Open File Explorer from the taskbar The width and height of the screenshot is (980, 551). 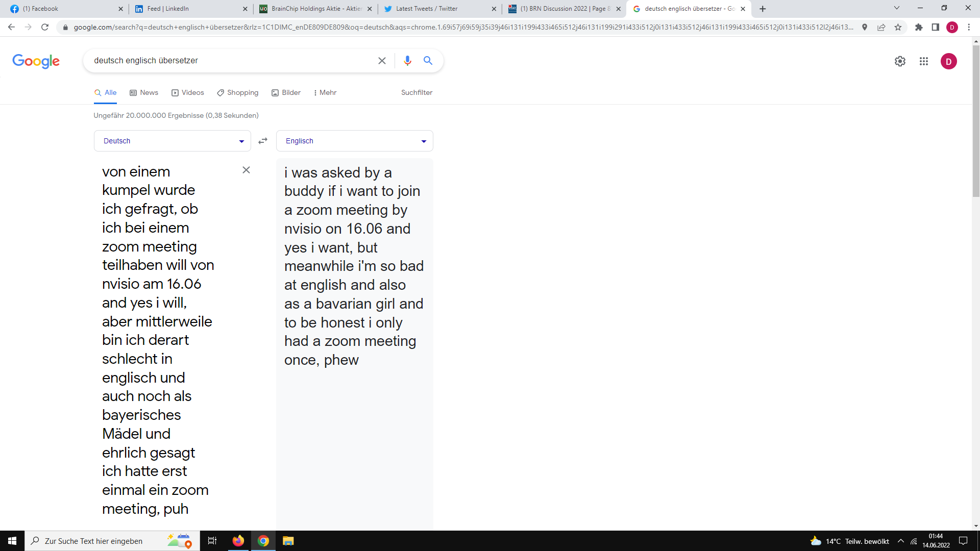tap(288, 541)
